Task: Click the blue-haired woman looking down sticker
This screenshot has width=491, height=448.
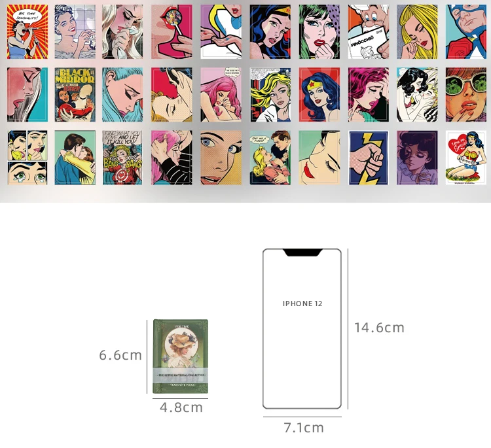Action: coord(122,94)
